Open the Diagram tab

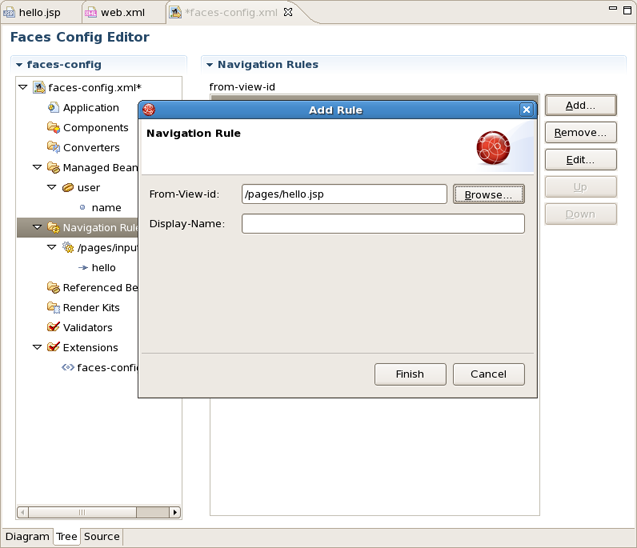(x=27, y=537)
